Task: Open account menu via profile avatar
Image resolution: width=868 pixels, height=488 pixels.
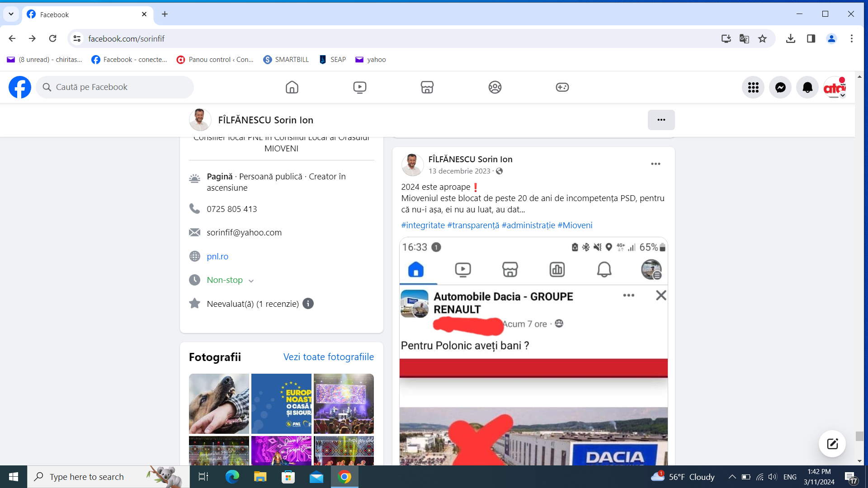Action: (835, 88)
